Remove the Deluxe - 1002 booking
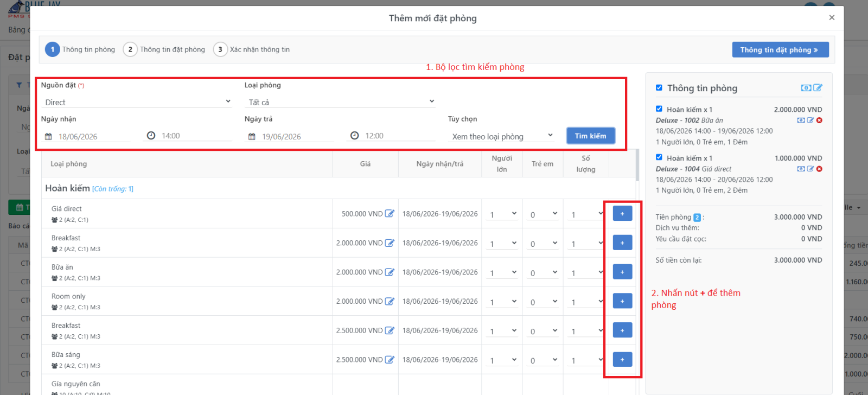This screenshot has height=395, width=868. click(x=819, y=120)
